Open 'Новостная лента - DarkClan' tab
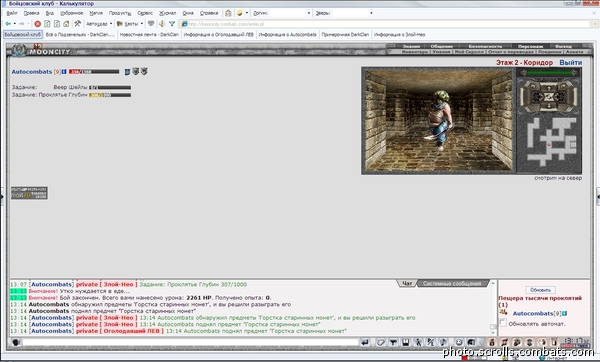The height and width of the screenshot is (362, 600). coord(149,34)
